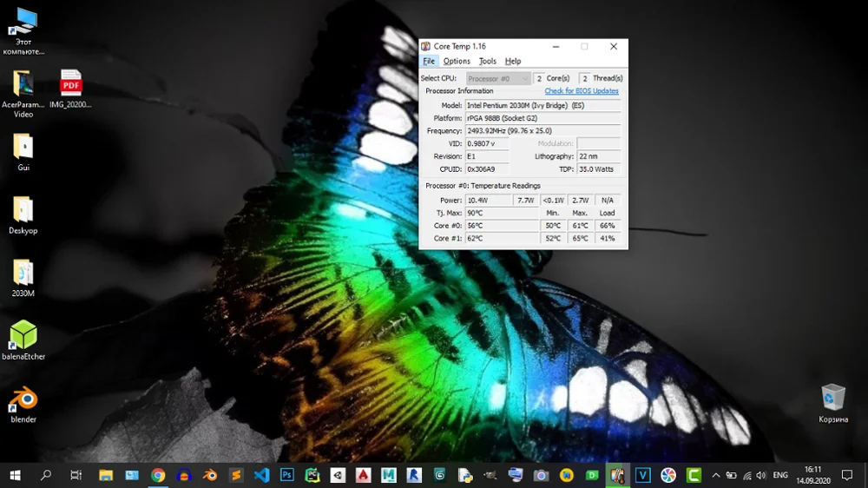Launch Blender from the taskbar
The width and height of the screenshot is (868, 488).
coord(210,475)
